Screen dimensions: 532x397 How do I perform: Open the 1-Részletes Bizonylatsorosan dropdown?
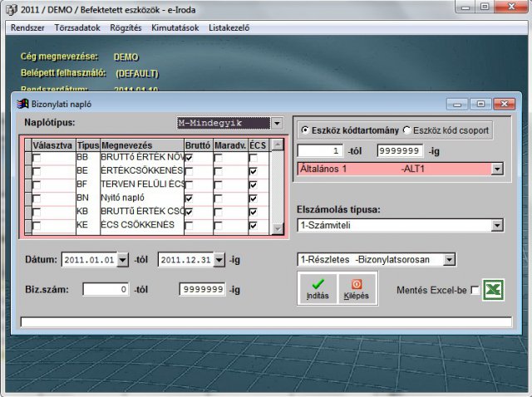pyautogui.click(x=449, y=260)
